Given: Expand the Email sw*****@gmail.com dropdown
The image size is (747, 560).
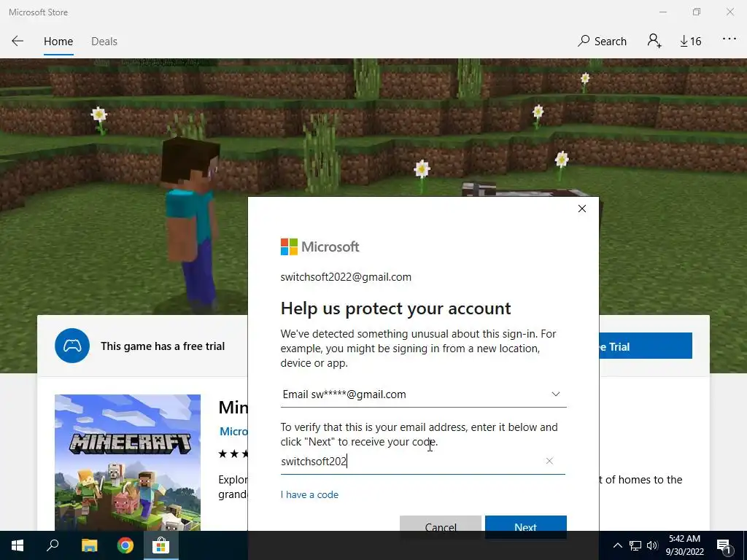Looking at the screenshot, I should point(424,394).
